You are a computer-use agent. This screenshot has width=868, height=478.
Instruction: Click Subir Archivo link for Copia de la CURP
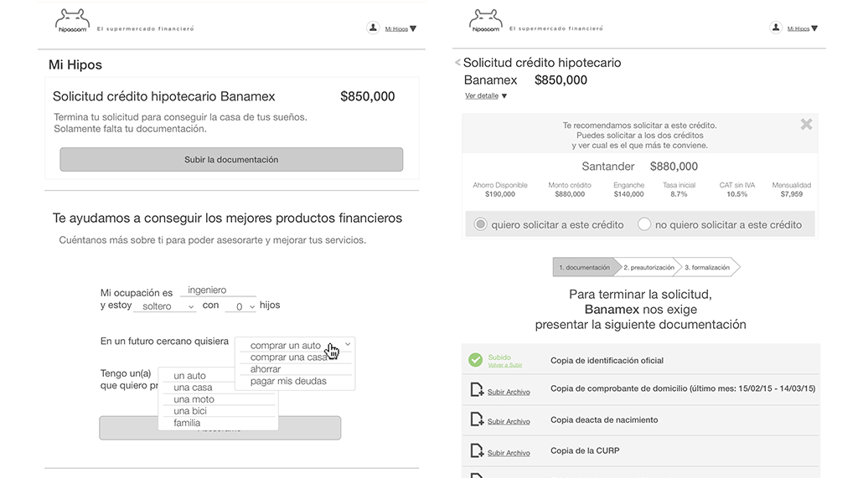click(509, 453)
